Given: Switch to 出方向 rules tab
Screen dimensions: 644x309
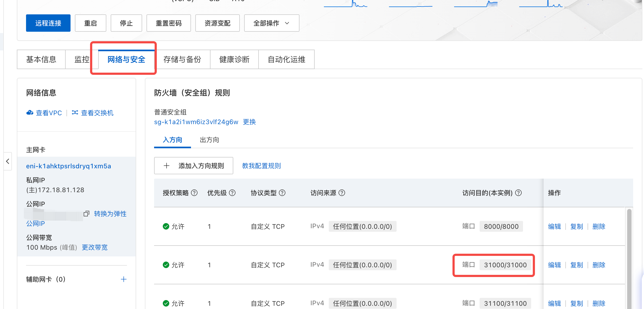Looking at the screenshot, I should point(209,140).
